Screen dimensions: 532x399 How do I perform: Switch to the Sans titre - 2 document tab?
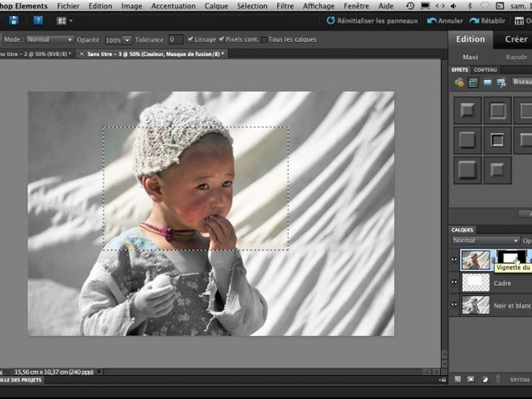point(37,54)
